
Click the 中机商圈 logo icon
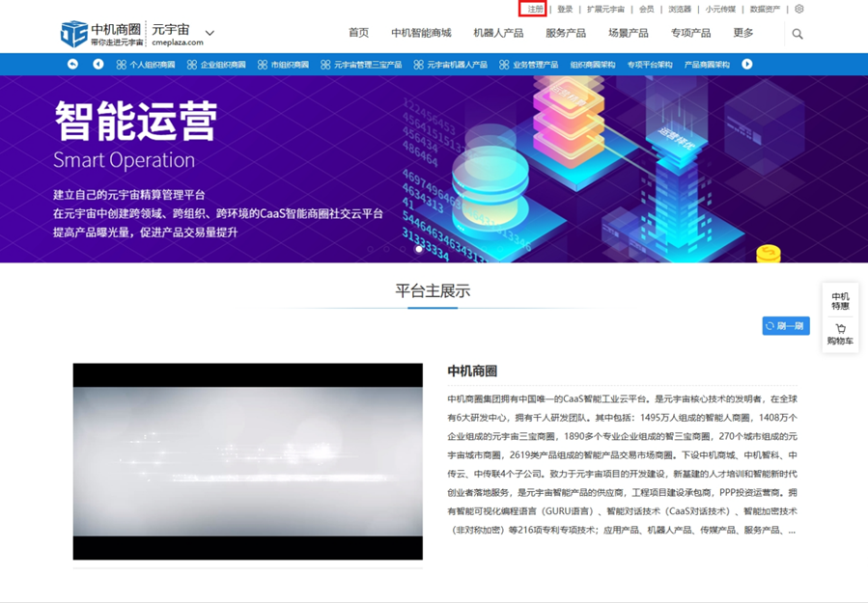[73, 34]
